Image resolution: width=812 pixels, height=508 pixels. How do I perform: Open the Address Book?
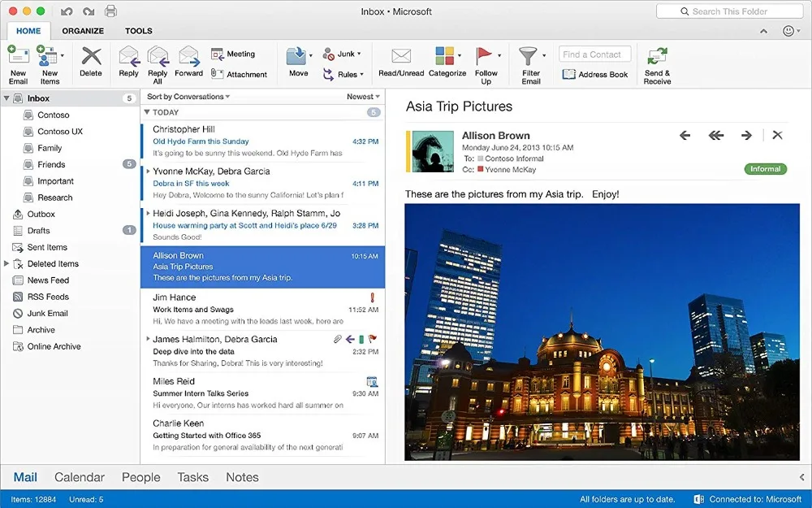coord(595,74)
